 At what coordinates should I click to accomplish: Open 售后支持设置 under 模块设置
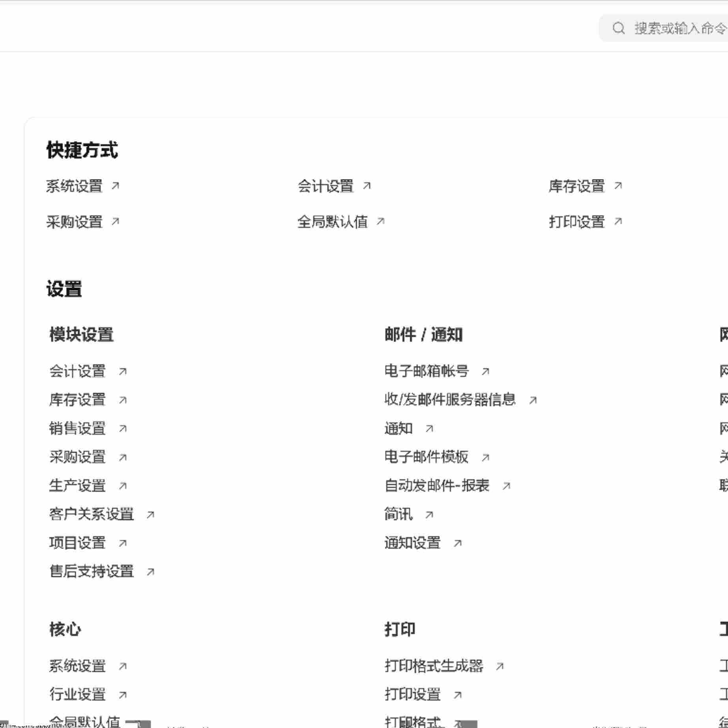point(91,571)
